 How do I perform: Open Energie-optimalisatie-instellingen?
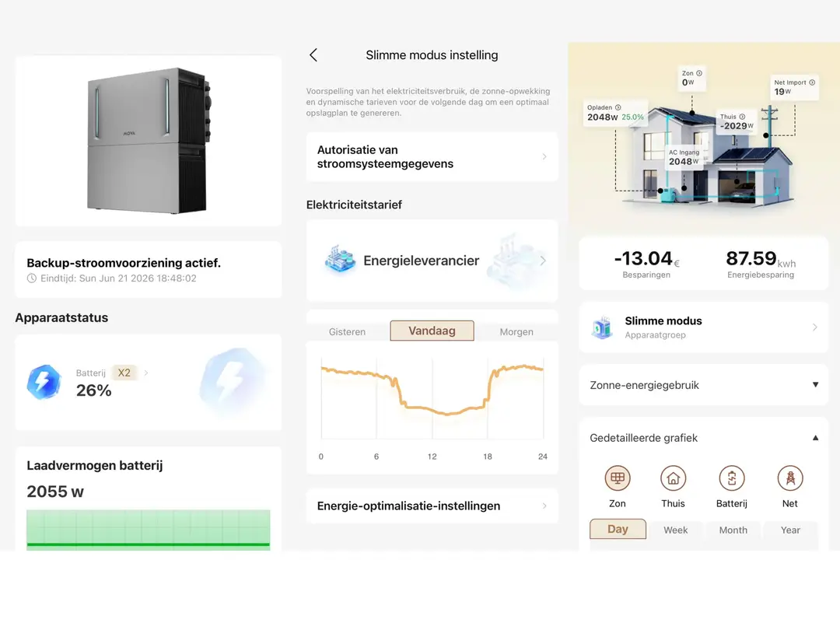pyautogui.click(x=432, y=506)
